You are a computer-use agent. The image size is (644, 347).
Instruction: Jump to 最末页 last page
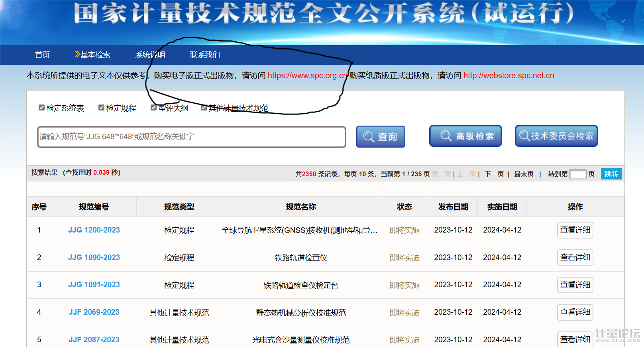click(524, 174)
